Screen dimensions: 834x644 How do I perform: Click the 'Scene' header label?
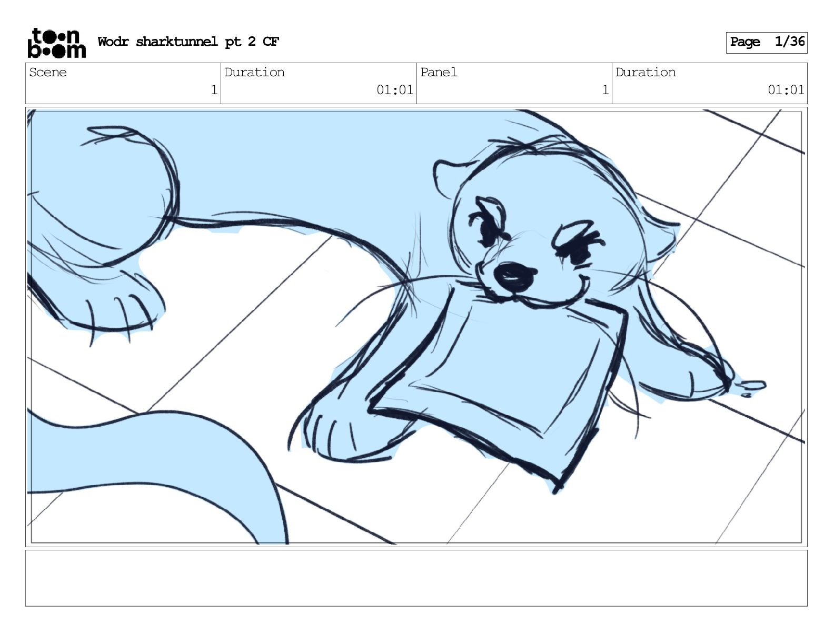48,72
